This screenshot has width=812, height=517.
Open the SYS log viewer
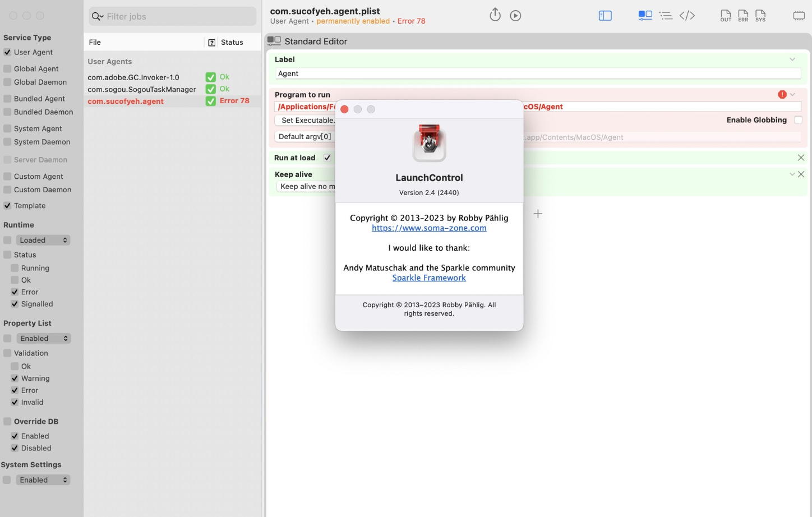click(x=760, y=15)
